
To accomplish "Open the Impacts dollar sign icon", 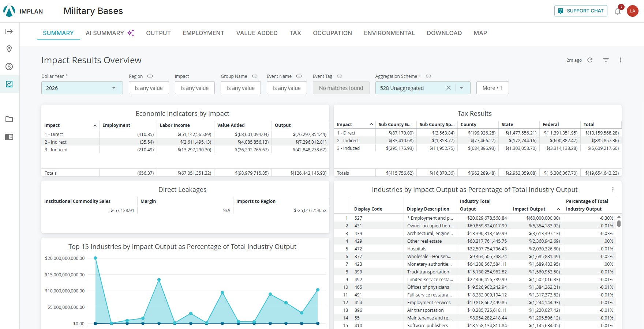I will tap(9, 67).
